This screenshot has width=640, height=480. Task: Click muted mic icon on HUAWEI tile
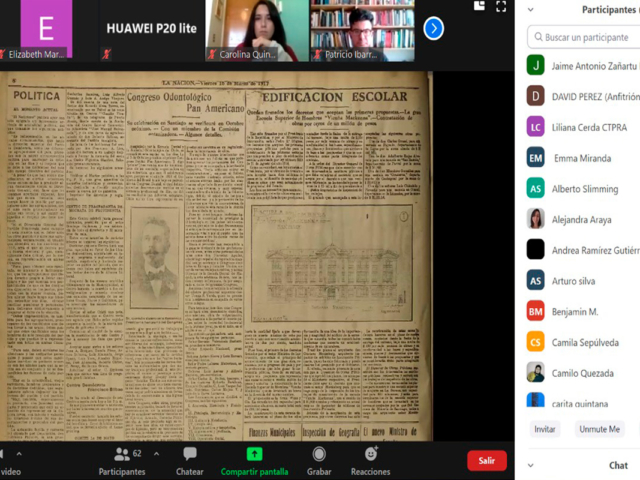[106, 54]
